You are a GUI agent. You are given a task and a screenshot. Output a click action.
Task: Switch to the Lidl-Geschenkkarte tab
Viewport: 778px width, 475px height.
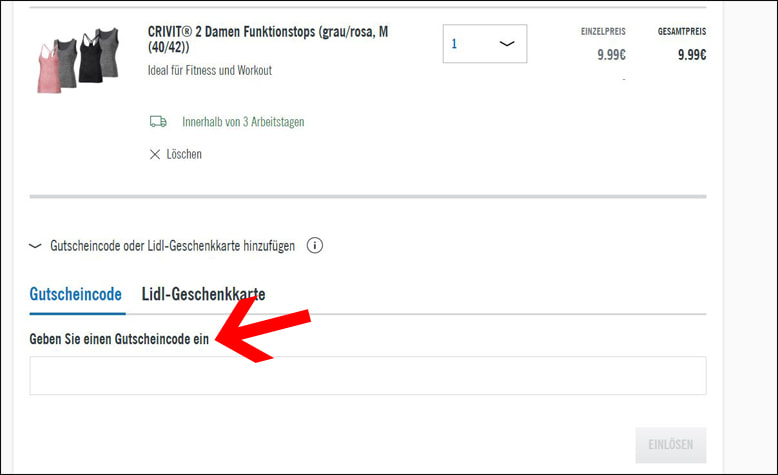tap(203, 294)
